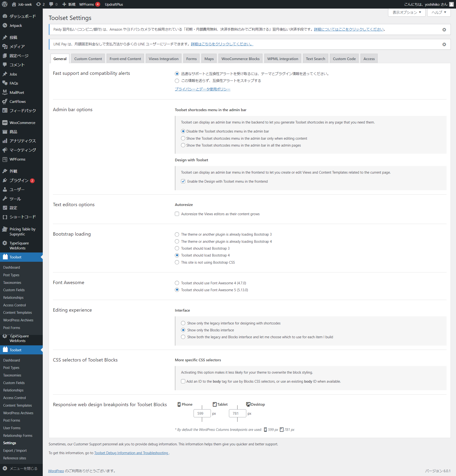
Task: Open Reference sites in Toolset submenu
Action: click(x=14, y=458)
